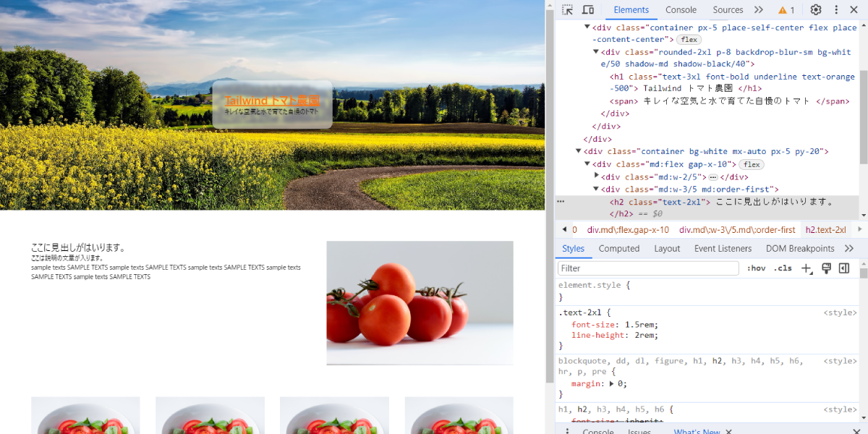This screenshot has width=868, height=434.
Task: Activate the element inspector picker tool
Action: [568, 10]
